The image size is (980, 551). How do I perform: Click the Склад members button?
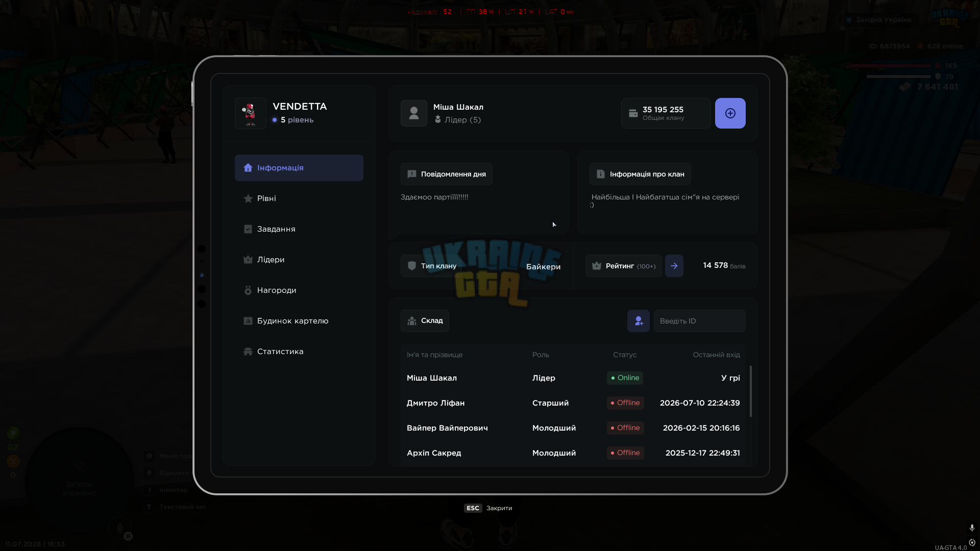(425, 321)
